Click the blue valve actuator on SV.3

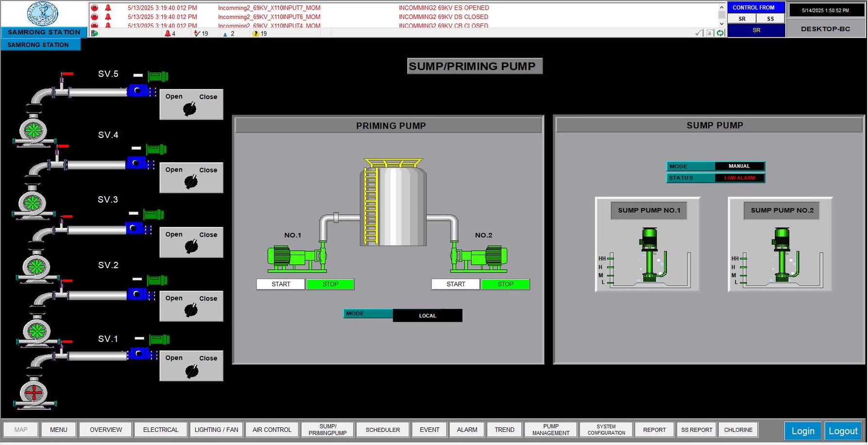pos(135,228)
